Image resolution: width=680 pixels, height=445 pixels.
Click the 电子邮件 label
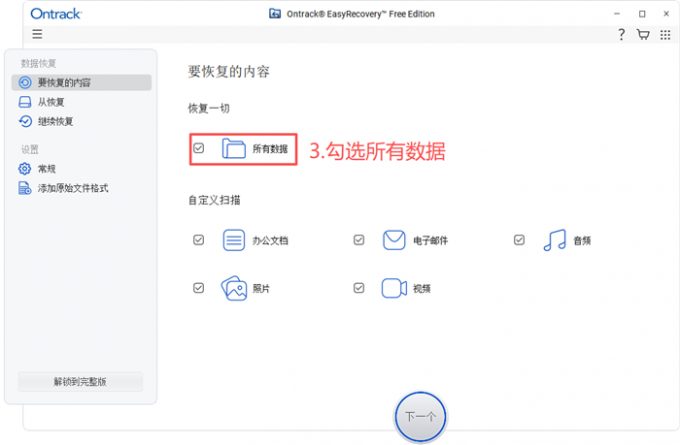point(431,241)
